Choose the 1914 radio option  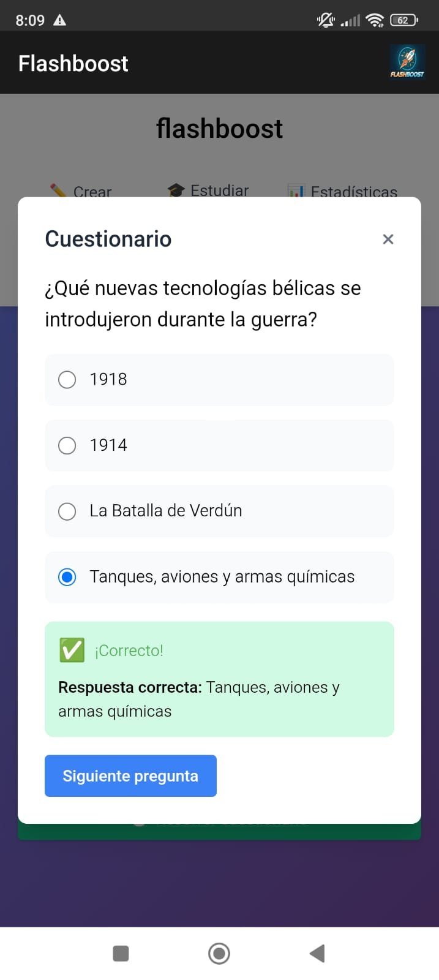(x=219, y=445)
